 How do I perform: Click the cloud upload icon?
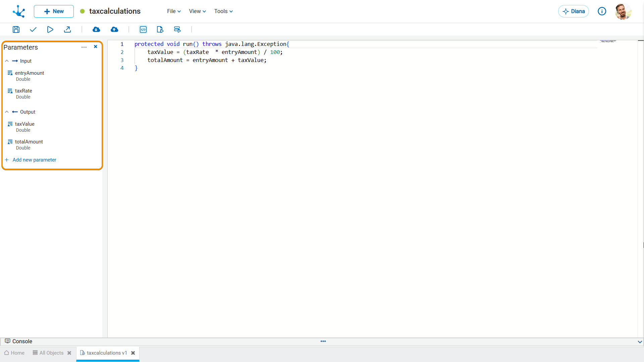[x=114, y=29]
